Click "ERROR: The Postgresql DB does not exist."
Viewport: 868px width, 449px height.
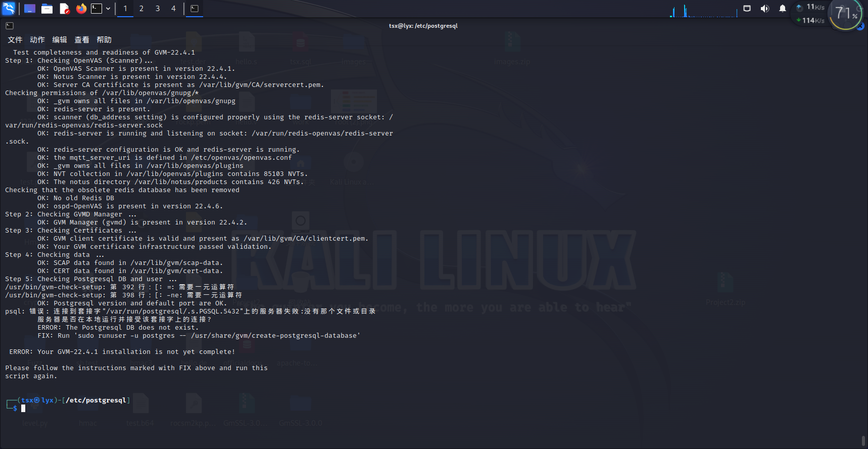(118, 328)
